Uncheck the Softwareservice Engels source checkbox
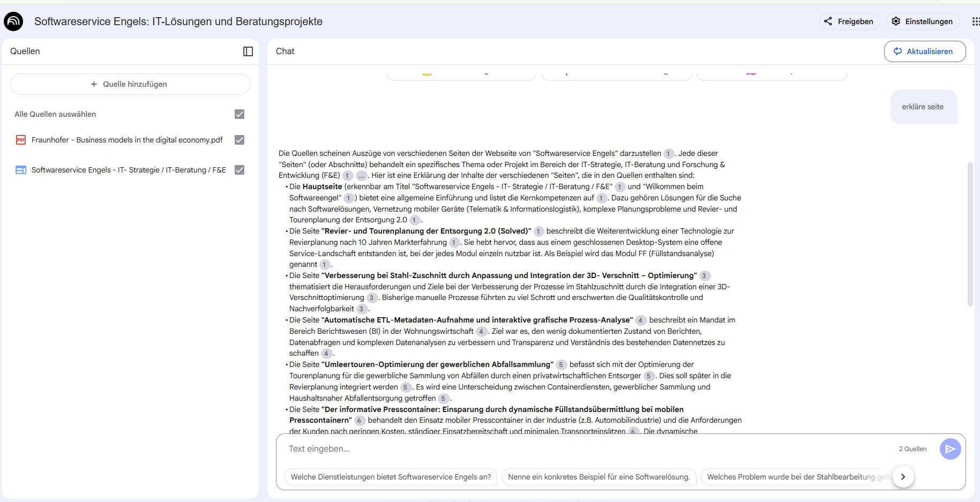Image resolution: width=980 pixels, height=502 pixels. click(x=240, y=170)
